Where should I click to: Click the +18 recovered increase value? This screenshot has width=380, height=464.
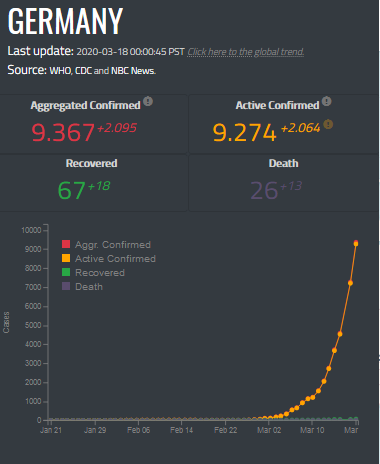[x=99, y=186]
